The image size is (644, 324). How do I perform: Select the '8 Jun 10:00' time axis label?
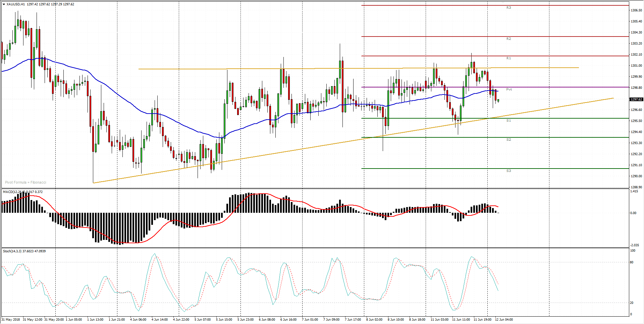395,320
